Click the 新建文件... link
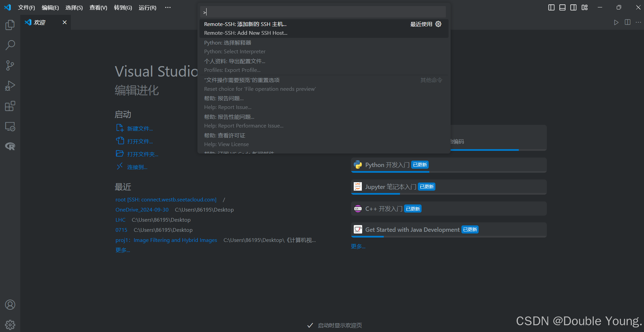The width and height of the screenshot is (644, 332). (140, 129)
